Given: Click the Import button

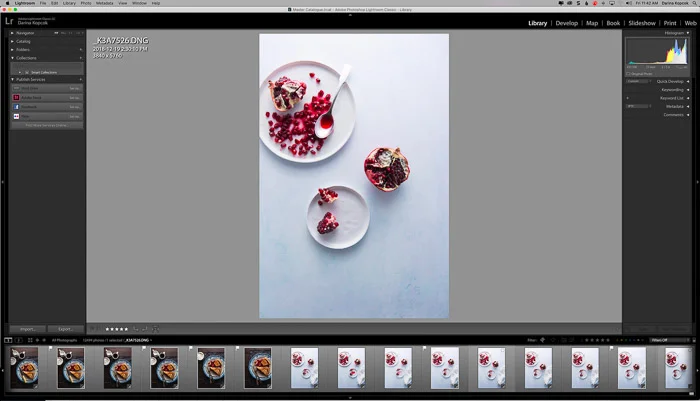Looking at the screenshot, I should point(27,329).
